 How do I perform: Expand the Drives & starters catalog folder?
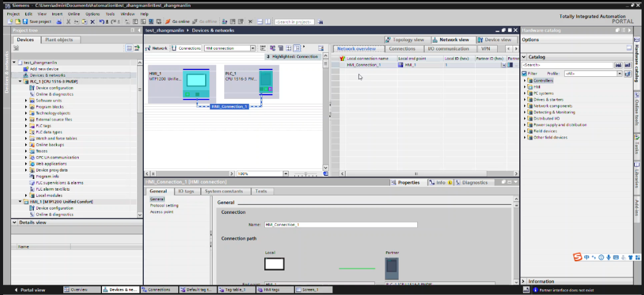click(525, 100)
